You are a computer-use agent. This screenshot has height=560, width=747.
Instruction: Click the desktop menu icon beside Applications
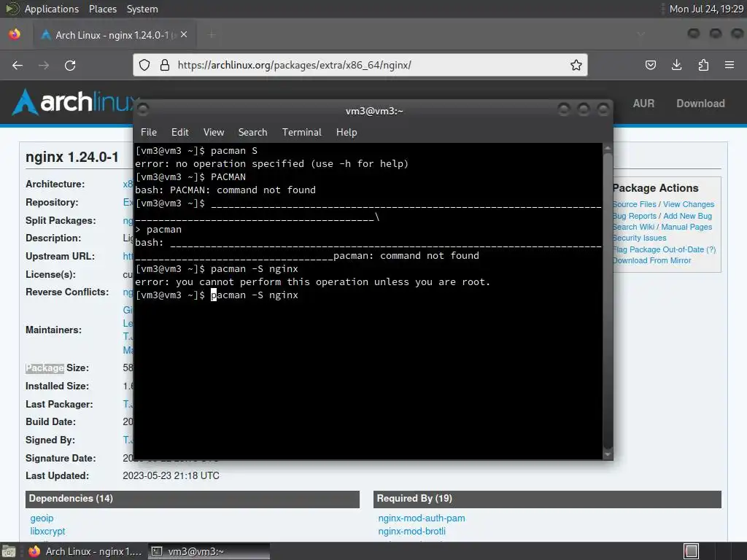(x=12, y=9)
